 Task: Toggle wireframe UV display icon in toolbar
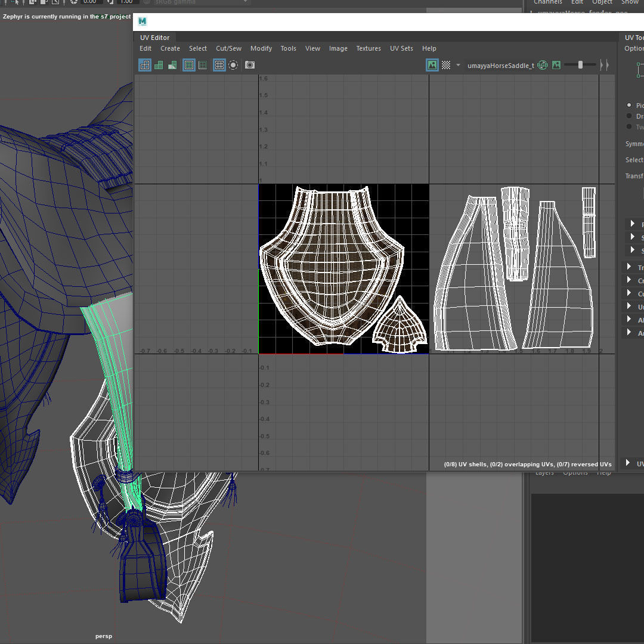pos(144,65)
